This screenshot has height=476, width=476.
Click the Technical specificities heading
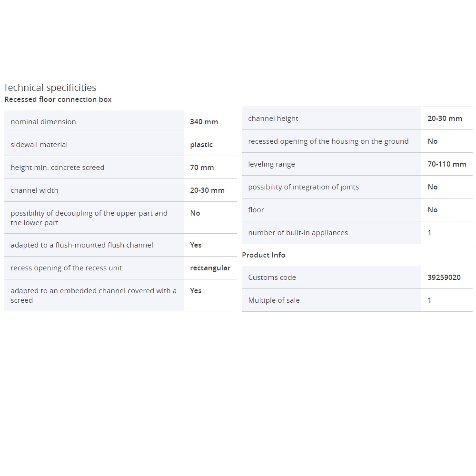tap(50, 88)
